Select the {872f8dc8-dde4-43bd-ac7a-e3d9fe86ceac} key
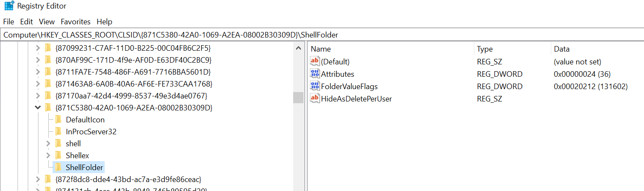644x191 pixels. tap(128, 179)
